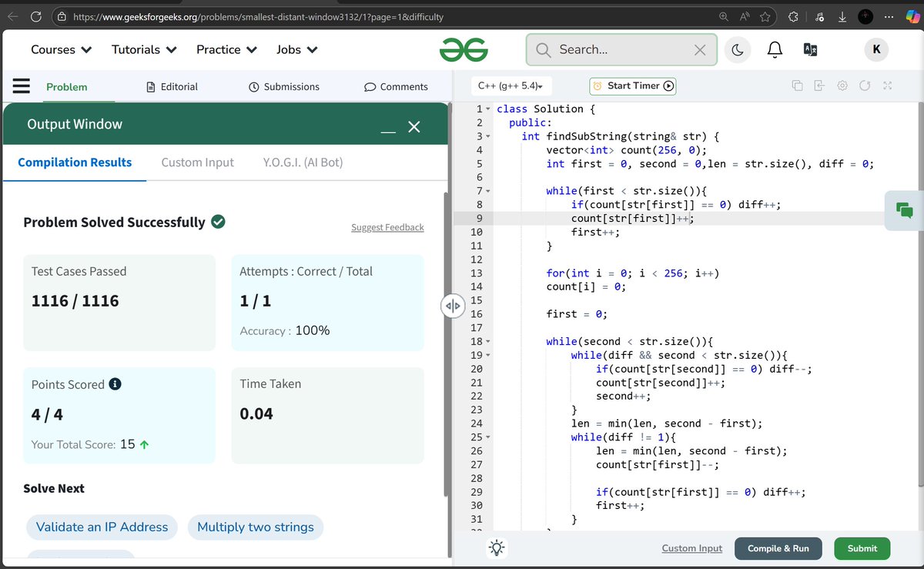The width and height of the screenshot is (924, 569).
Task: Expand the Practice dropdown
Action: point(226,49)
